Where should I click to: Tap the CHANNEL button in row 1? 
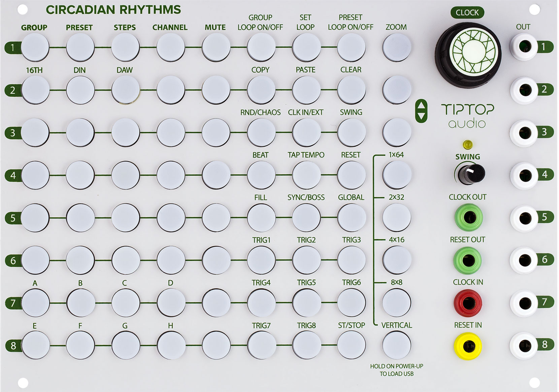coord(170,47)
